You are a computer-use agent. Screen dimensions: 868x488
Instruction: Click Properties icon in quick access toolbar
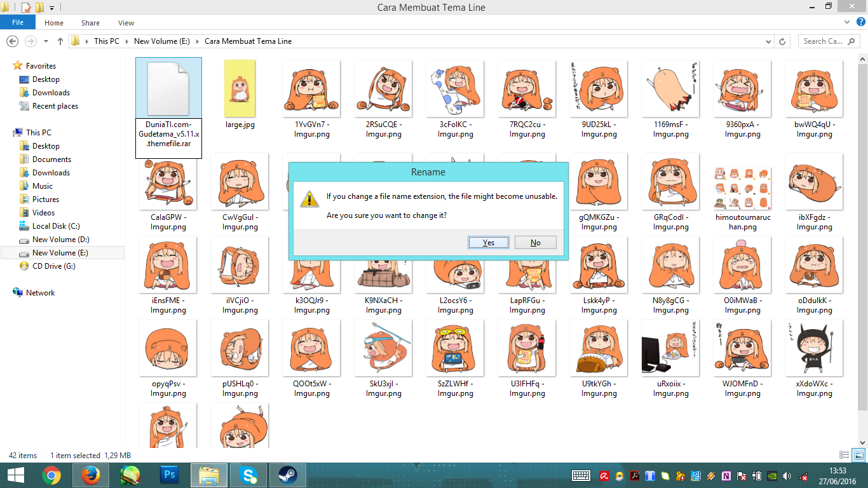(x=25, y=8)
